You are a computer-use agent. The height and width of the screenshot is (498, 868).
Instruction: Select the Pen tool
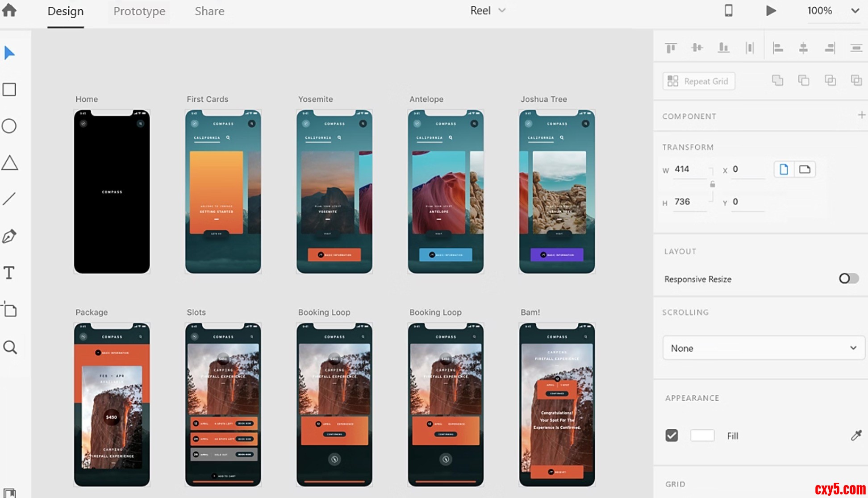[9, 236]
